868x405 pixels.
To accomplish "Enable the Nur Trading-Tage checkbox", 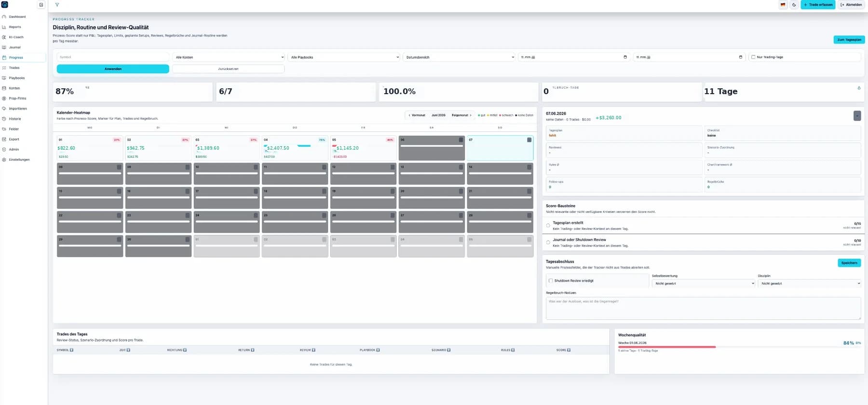I will pyautogui.click(x=753, y=57).
